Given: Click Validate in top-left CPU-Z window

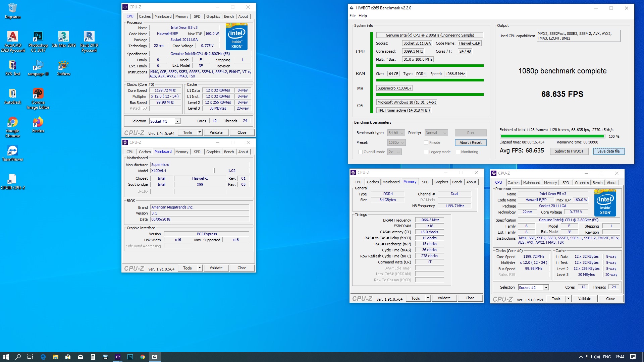Looking at the screenshot, I should [x=216, y=132].
